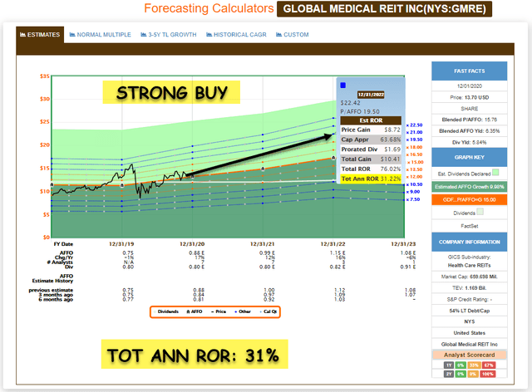Image resolution: width=532 pixels, height=392 pixels.
Task: Click the x 15.00 multiple label
Action: tap(416, 162)
